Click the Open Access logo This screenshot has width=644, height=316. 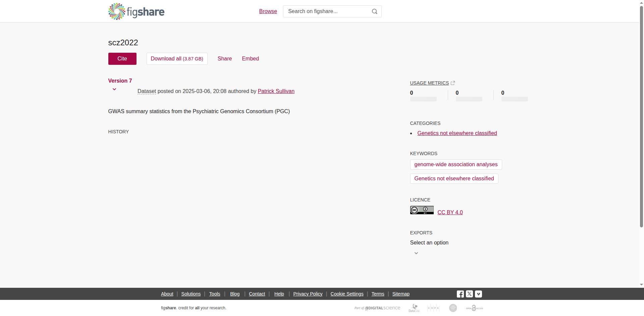(x=474, y=308)
